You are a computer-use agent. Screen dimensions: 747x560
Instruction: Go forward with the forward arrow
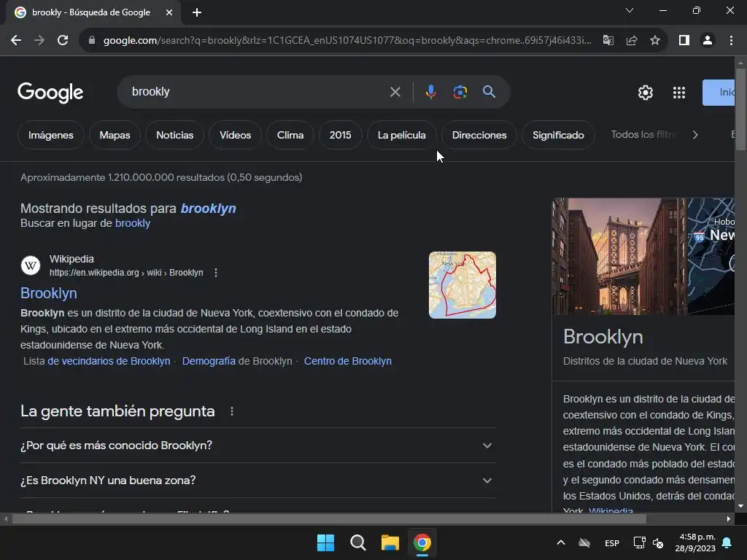39,41
